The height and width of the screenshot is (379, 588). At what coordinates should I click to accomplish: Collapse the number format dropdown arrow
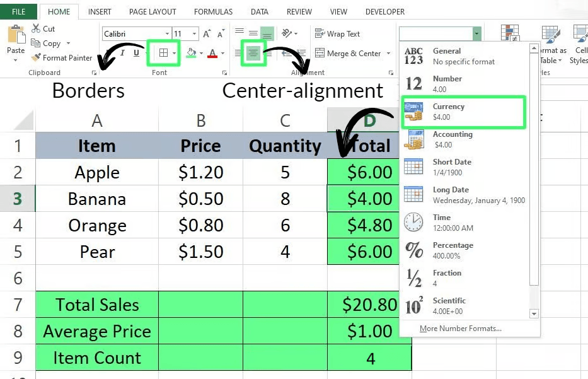pos(476,34)
